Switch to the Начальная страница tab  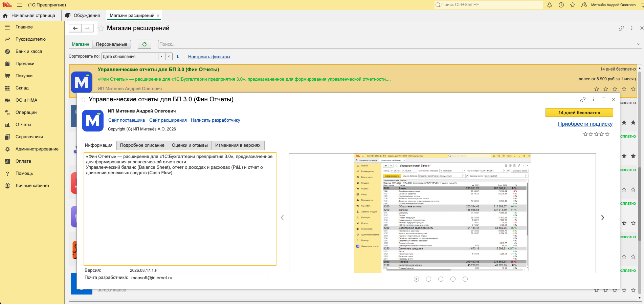(30, 16)
